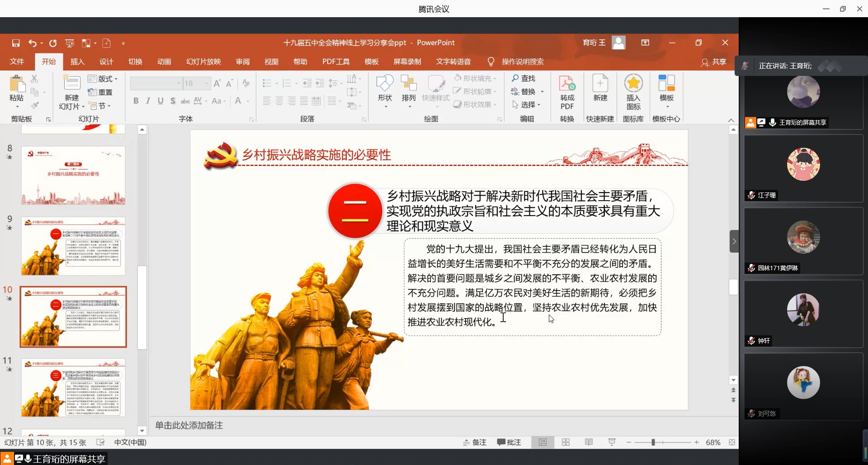The height and width of the screenshot is (465, 868).
Task: Click the Convert to PDF (转成PDF) icon
Action: tap(567, 92)
